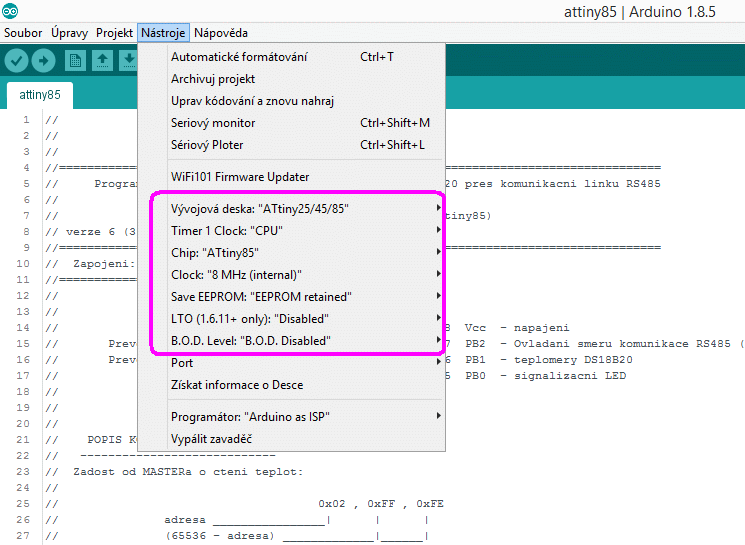745x545 pixels.
Task: Expand the Timer 1 Clock submenu
Action: pos(291,230)
